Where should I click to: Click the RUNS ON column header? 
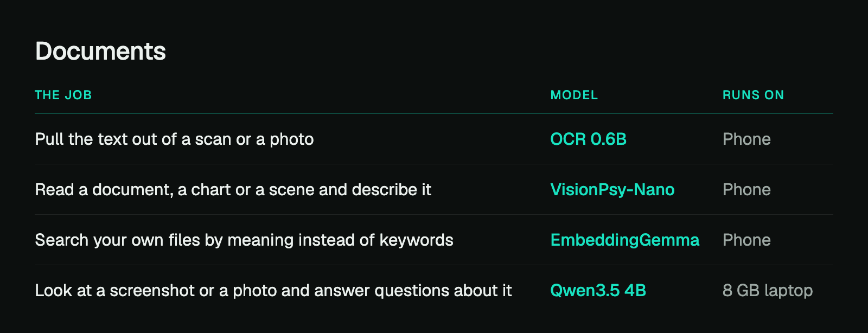coord(753,95)
